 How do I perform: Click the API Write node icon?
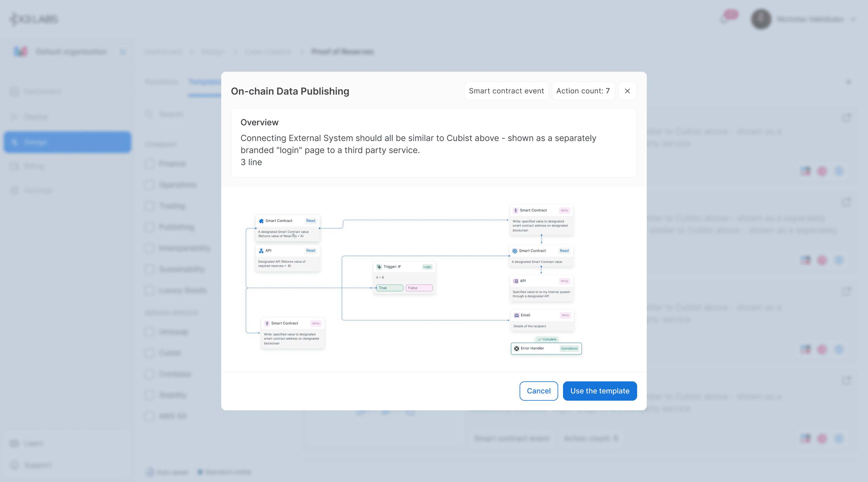(x=516, y=281)
